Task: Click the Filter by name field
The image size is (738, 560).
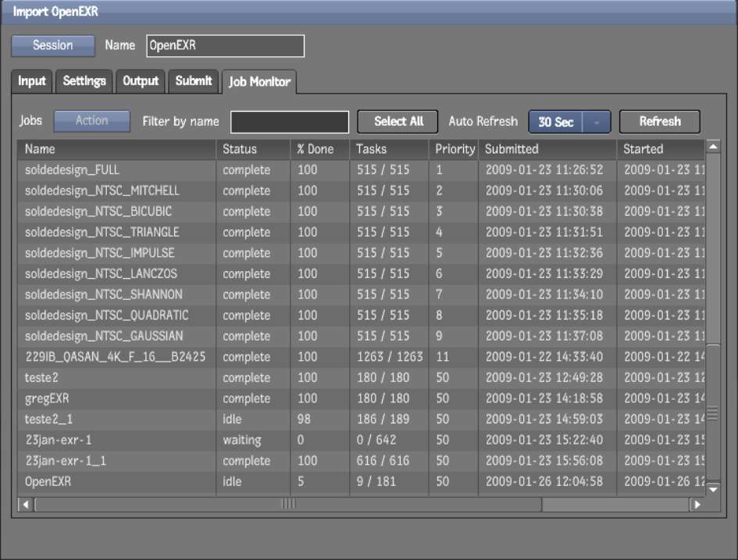Action: coord(290,122)
